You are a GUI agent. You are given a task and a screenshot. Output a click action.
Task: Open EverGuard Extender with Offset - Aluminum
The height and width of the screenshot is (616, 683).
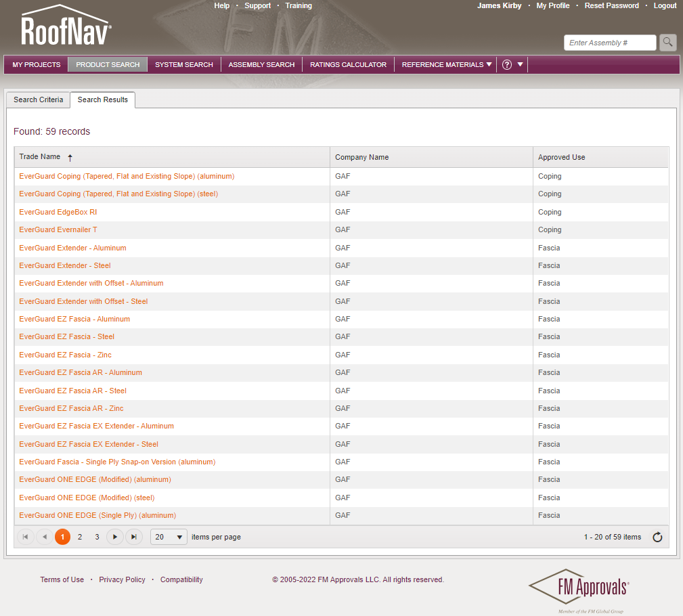(x=91, y=283)
